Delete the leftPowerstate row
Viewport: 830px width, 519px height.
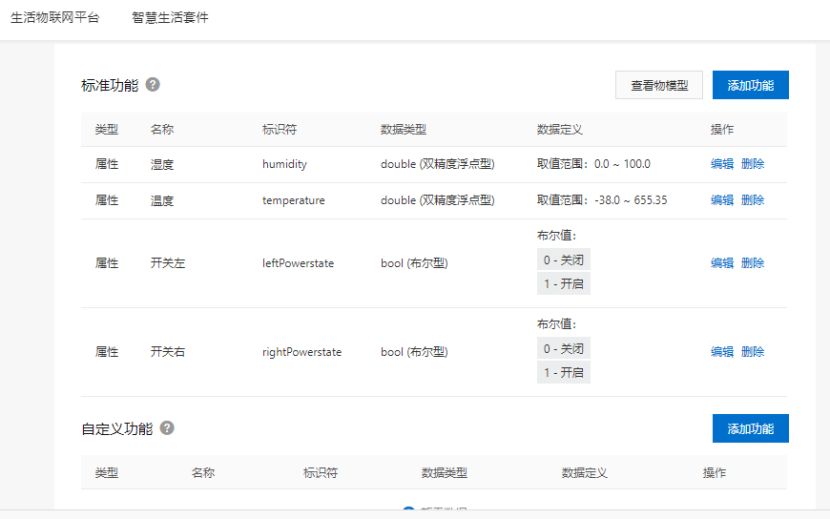[753, 263]
